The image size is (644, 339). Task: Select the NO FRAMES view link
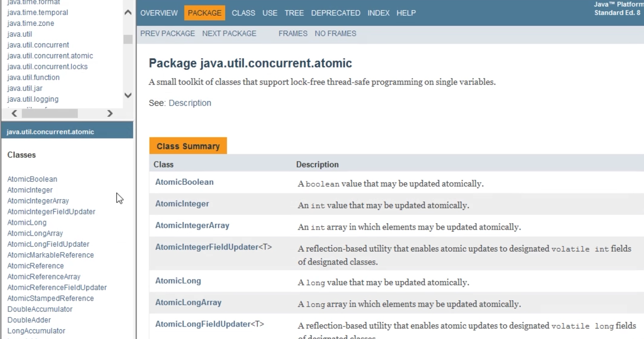tap(335, 34)
